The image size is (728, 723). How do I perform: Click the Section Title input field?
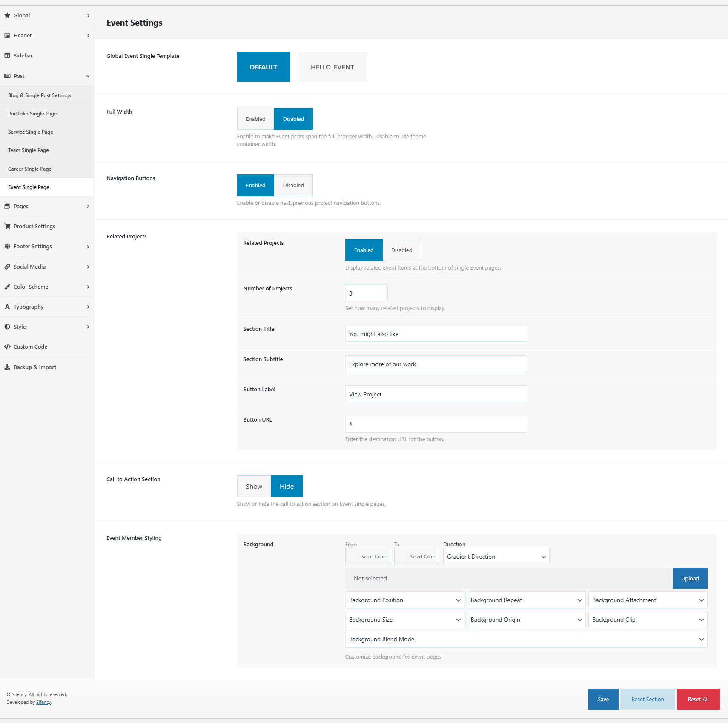coord(436,334)
